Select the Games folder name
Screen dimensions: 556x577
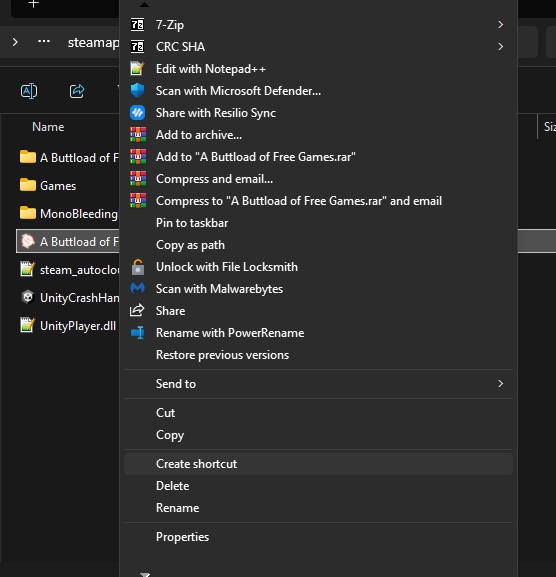(58, 186)
